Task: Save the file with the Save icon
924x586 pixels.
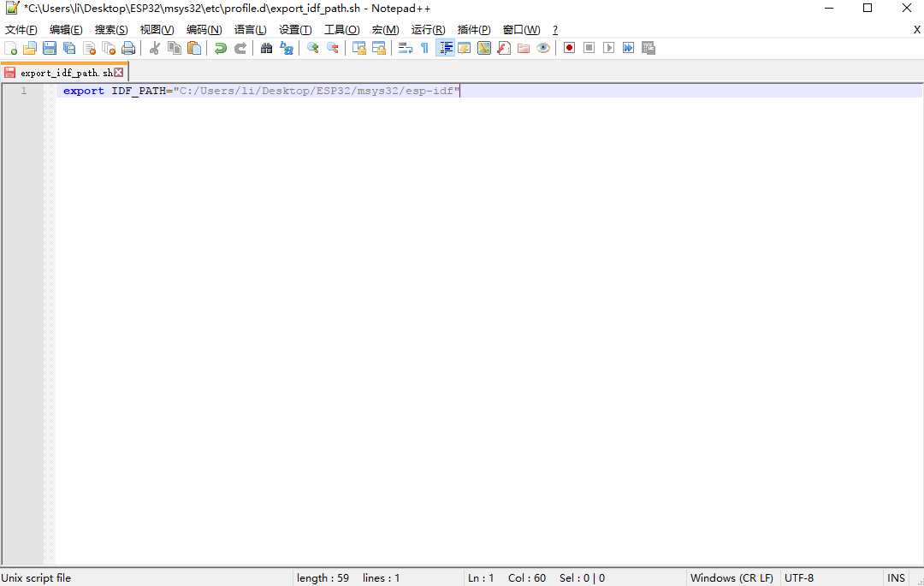Action: pyautogui.click(x=50, y=48)
